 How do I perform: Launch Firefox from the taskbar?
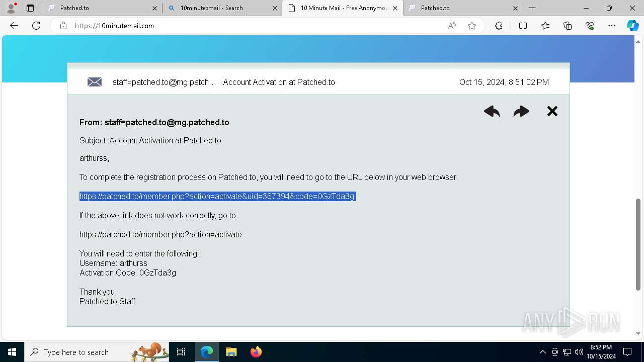click(x=256, y=352)
